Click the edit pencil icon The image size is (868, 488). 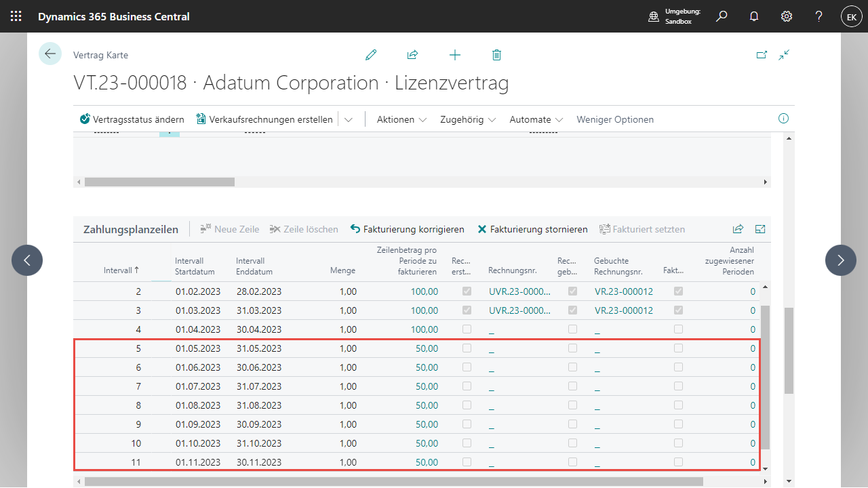[371, 55]
